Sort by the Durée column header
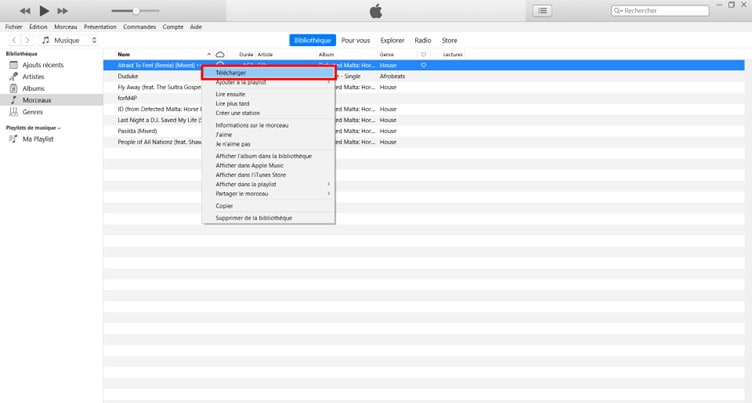 (x=246, y=54)
